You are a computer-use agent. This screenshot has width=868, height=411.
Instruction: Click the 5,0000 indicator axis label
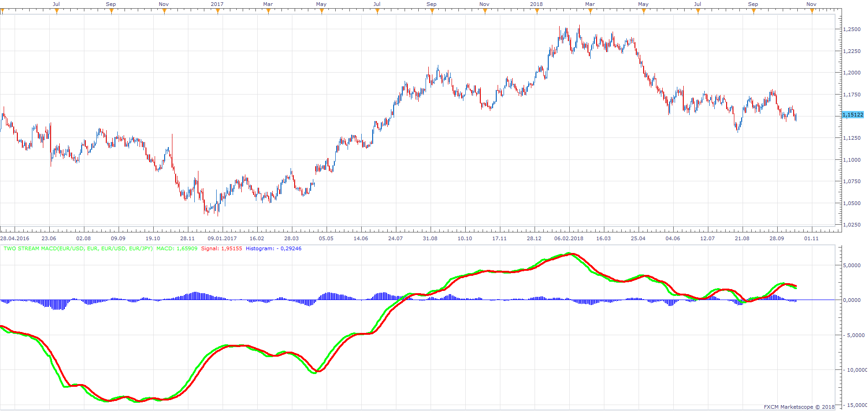coord(852,265)
